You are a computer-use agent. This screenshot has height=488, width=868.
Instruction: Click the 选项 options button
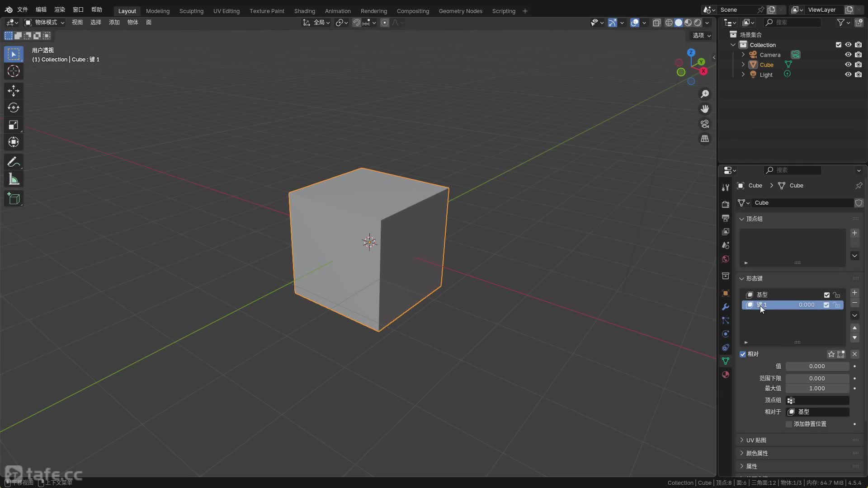click(702, 35)
